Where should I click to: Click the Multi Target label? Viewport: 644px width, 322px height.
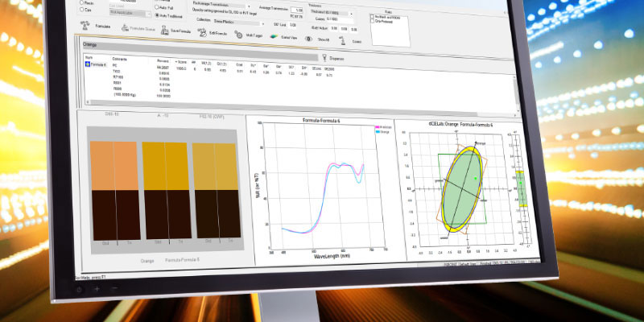(254, 35)
